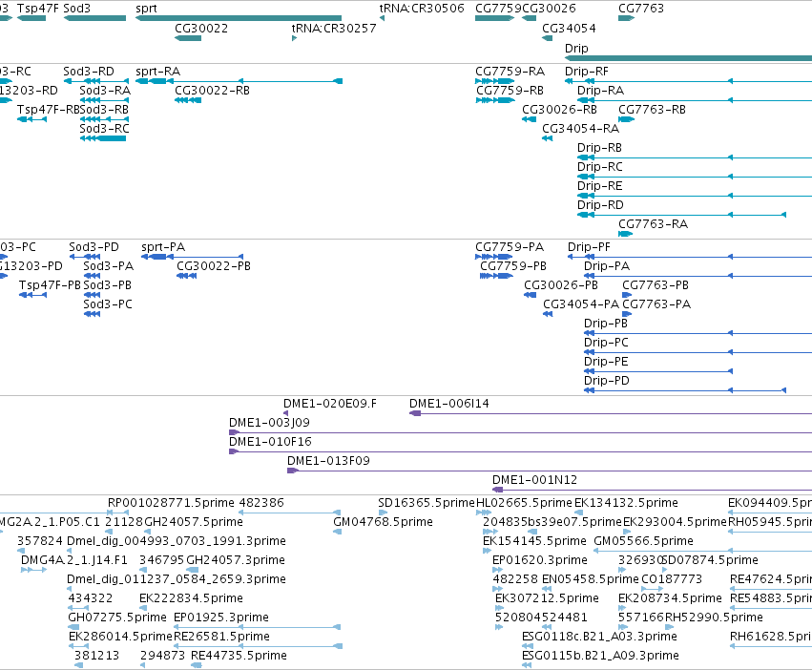
Task: Select the sprt-PA protein label
Action: [x=163, y=247]
